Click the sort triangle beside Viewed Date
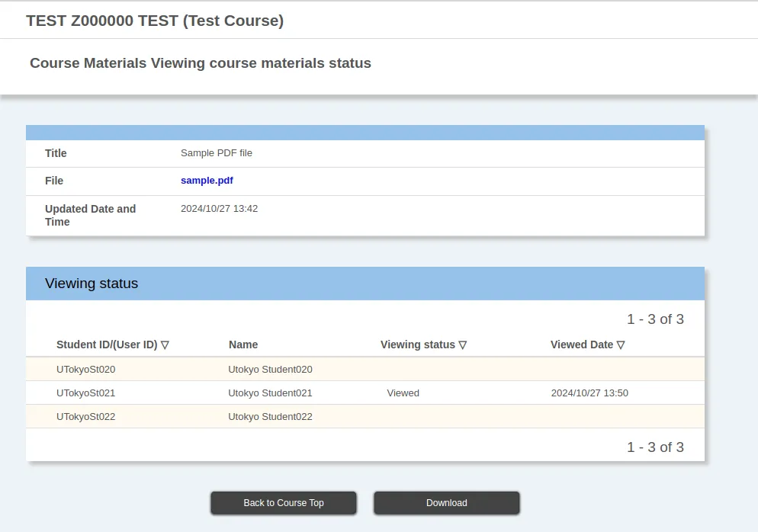The width and height of the screenshot is (758, 532). point(621,345)
